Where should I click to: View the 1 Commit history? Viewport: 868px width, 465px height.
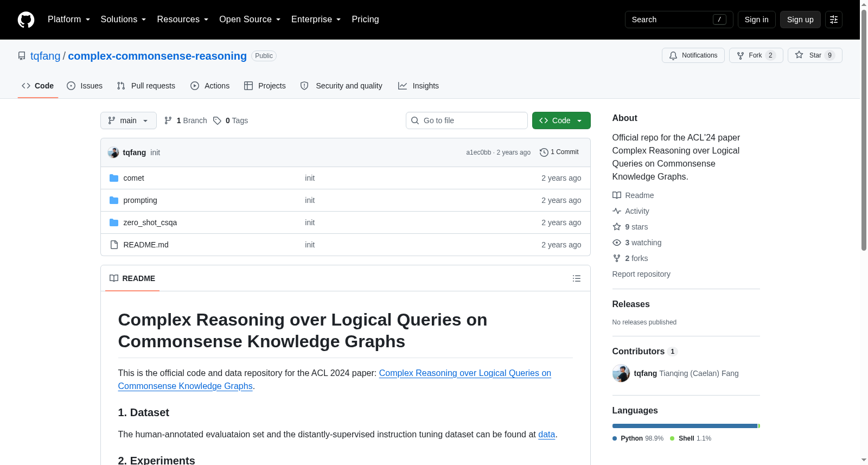559,152
